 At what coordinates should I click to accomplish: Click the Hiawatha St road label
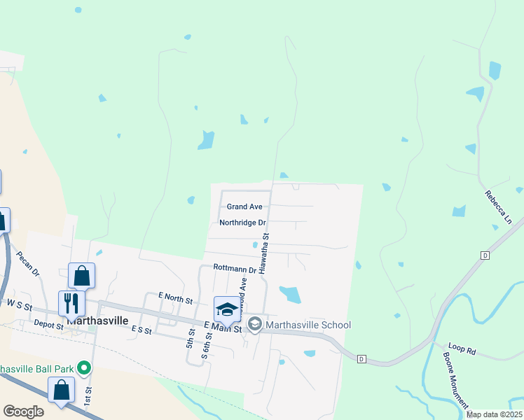pos(264,253)
